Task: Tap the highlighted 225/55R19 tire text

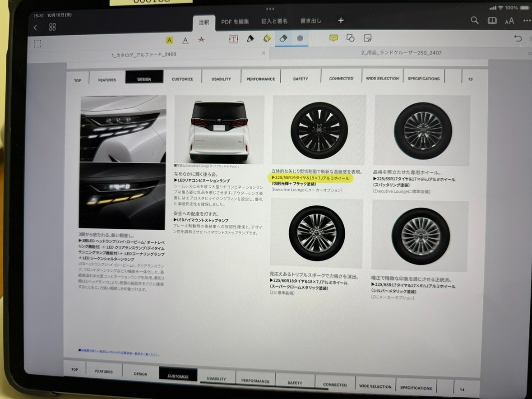Action: [311, 178]
